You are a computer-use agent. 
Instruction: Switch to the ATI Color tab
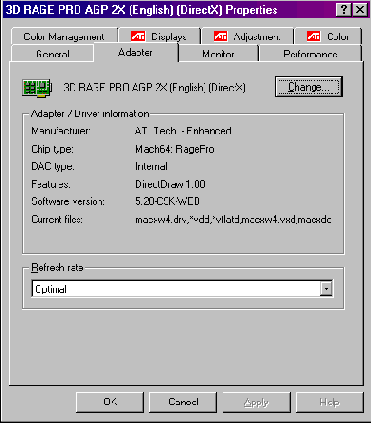point(328,36)
